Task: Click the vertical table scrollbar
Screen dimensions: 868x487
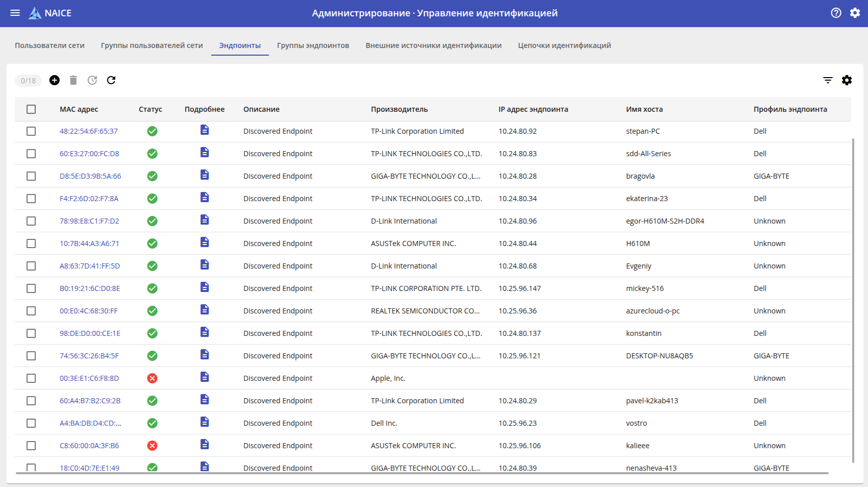Action: pos(853,300)
